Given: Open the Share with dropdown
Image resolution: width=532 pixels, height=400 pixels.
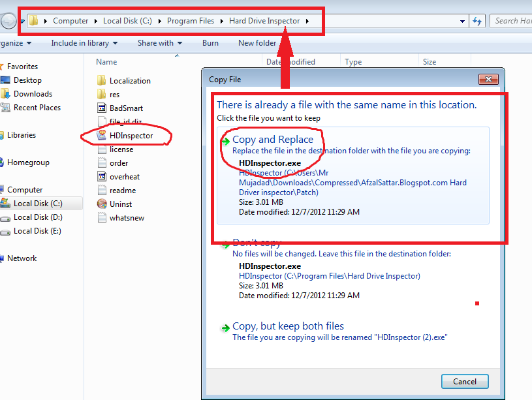Looking at the screenshot, I should (x=160, y=43).
